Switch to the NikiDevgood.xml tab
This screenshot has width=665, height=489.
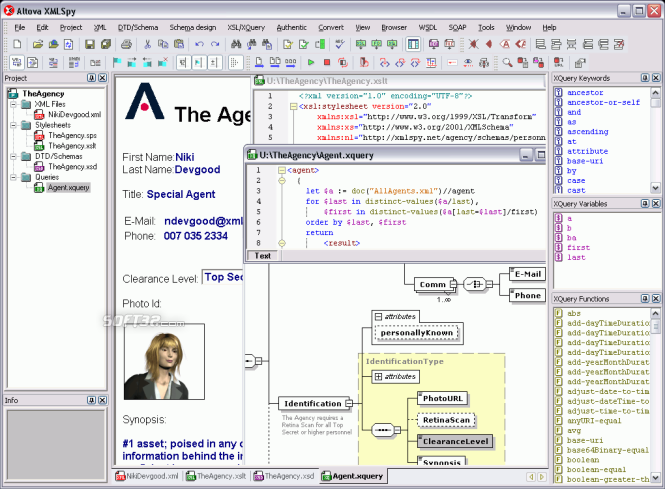pyautogui.click(x=147, y=476)
